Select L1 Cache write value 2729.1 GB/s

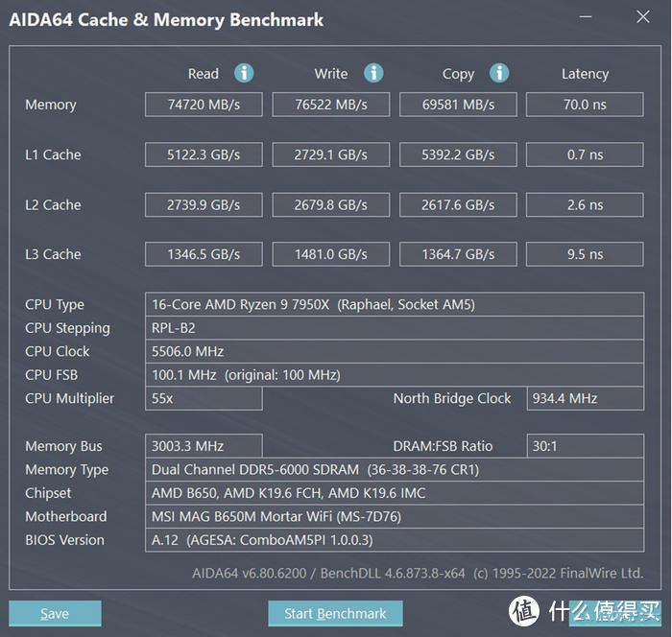(331, 154)
